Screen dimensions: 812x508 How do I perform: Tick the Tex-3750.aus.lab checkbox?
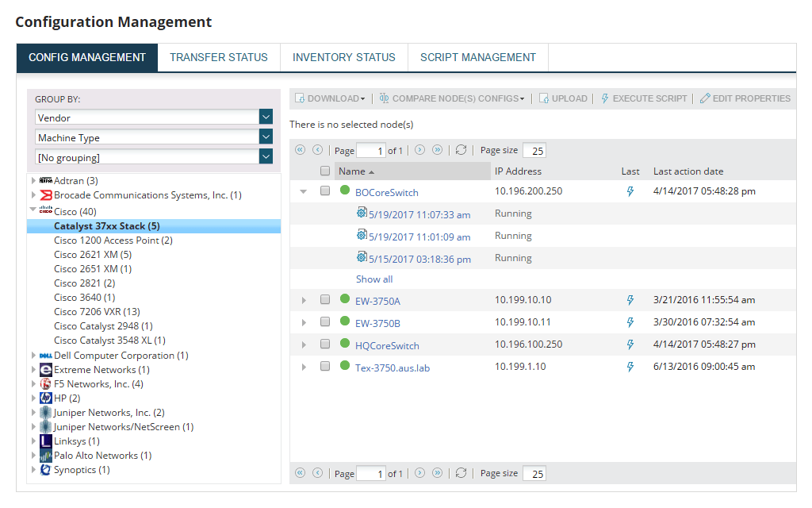click(x=325, y=367)
